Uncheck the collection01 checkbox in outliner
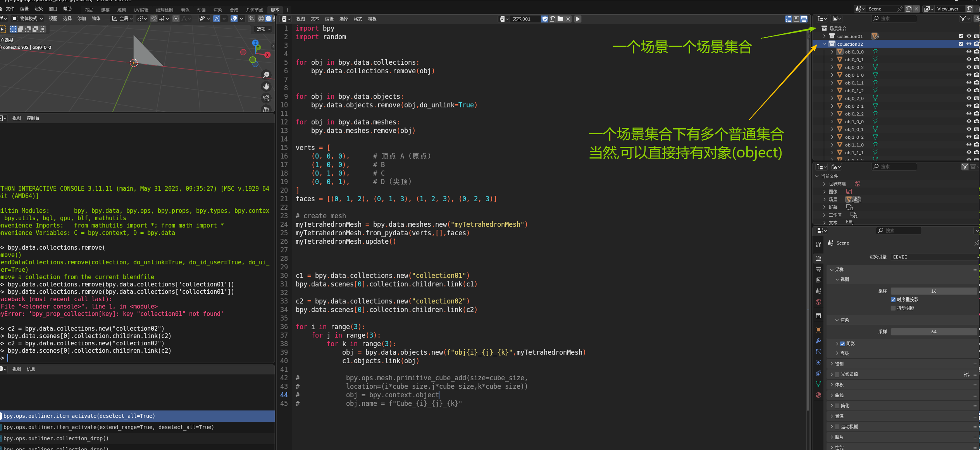 pyautogui.click(x=961, y=36)
